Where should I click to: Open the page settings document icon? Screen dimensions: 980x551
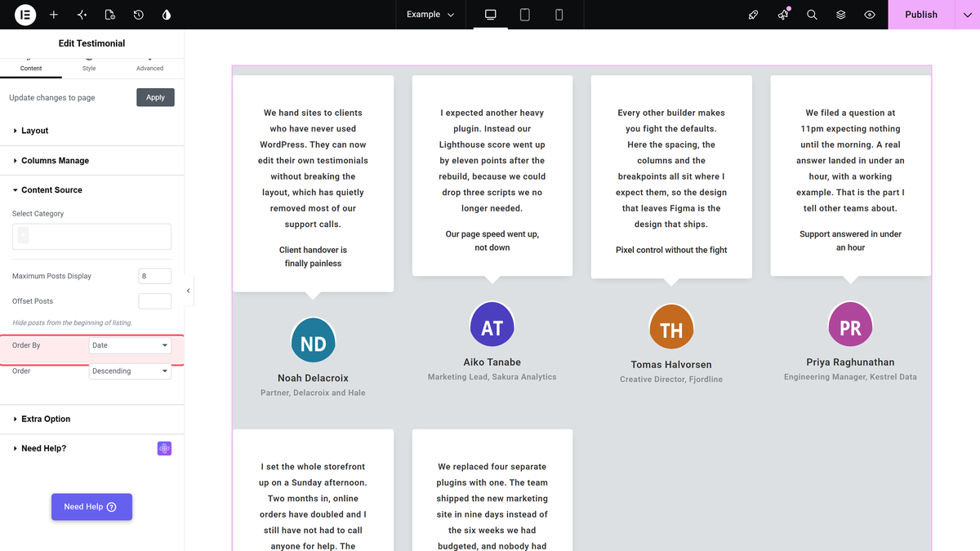[x=110, y=15]
